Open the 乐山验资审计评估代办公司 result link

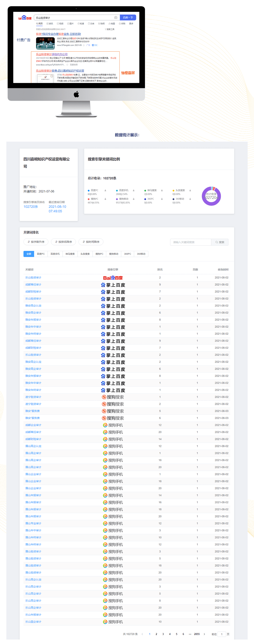(52, 54)
